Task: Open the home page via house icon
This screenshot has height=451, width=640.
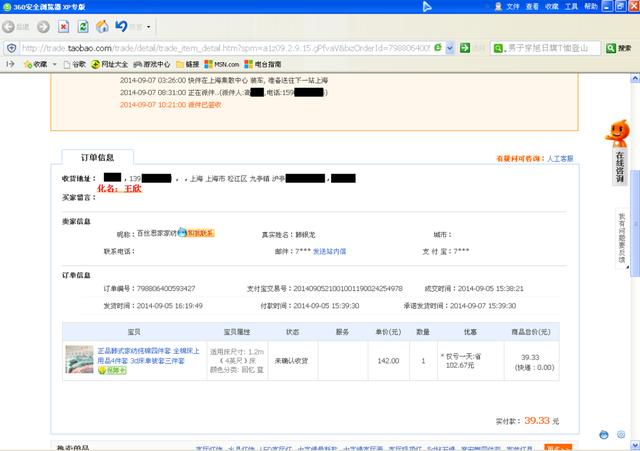Action: click(x=102, y=27)
